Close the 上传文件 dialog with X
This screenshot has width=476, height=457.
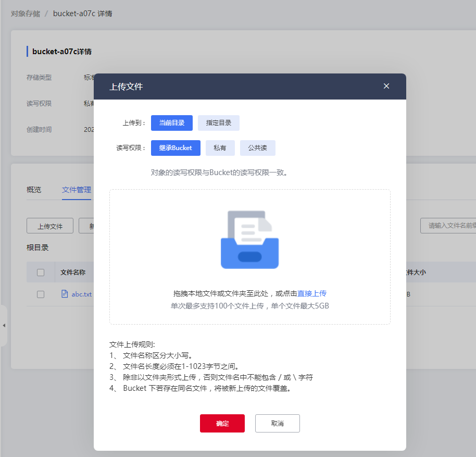tap(386, 86)
